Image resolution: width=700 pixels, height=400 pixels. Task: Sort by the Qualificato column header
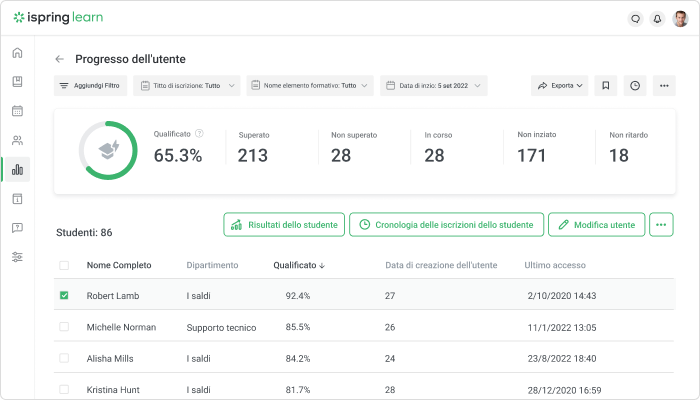pos(299,265)
